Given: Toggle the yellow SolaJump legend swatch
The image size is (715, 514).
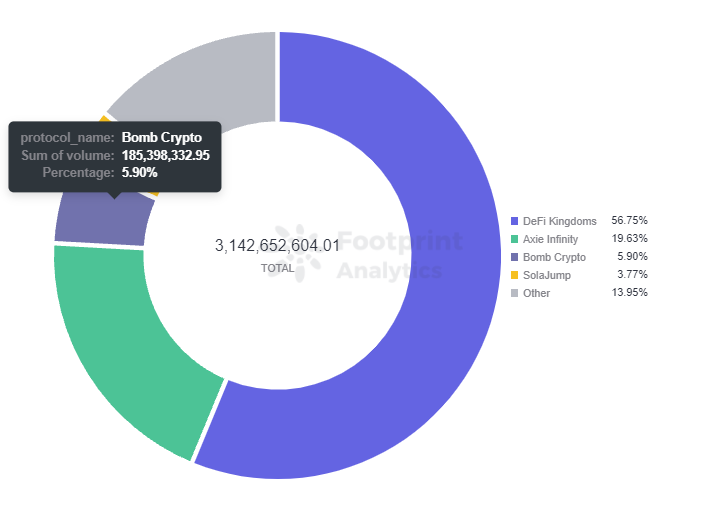Looking at the screenshot, I should pyautogui.click(x=514, y=275).
